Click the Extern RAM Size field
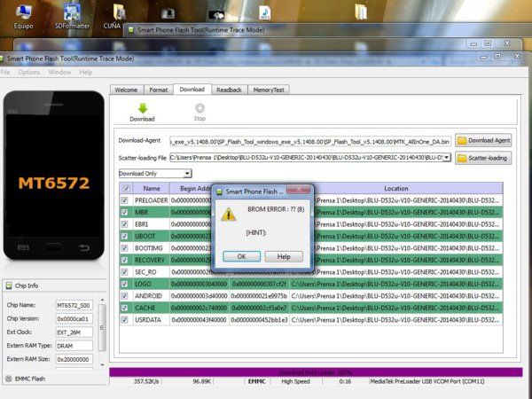 74,359
